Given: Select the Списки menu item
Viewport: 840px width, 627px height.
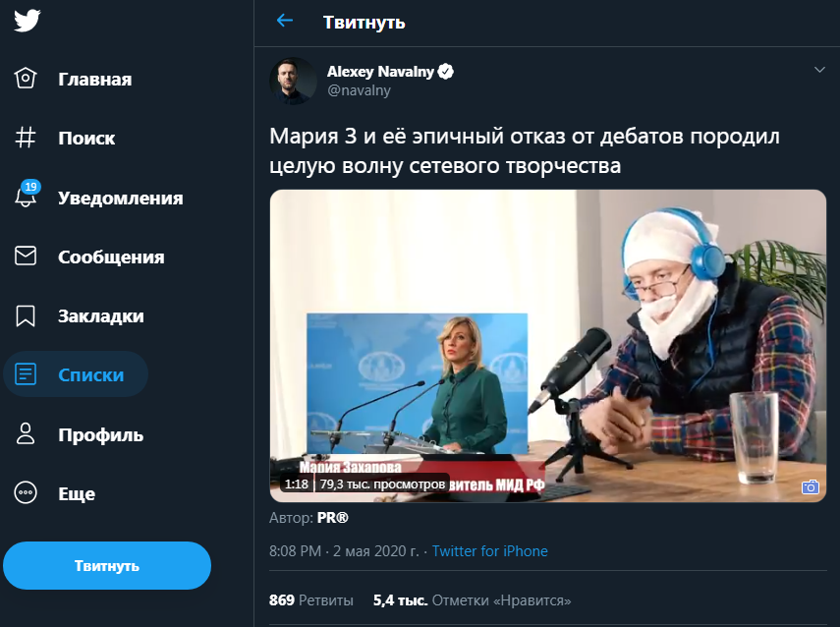Looking at the screenshot, I should 90,374.
